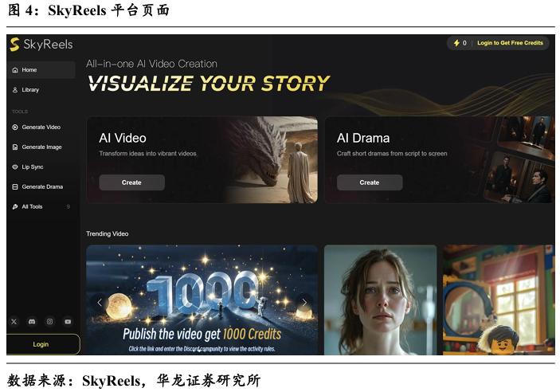Click Create under AI Drama
The image size is (560, 392).
coord(370,182)
